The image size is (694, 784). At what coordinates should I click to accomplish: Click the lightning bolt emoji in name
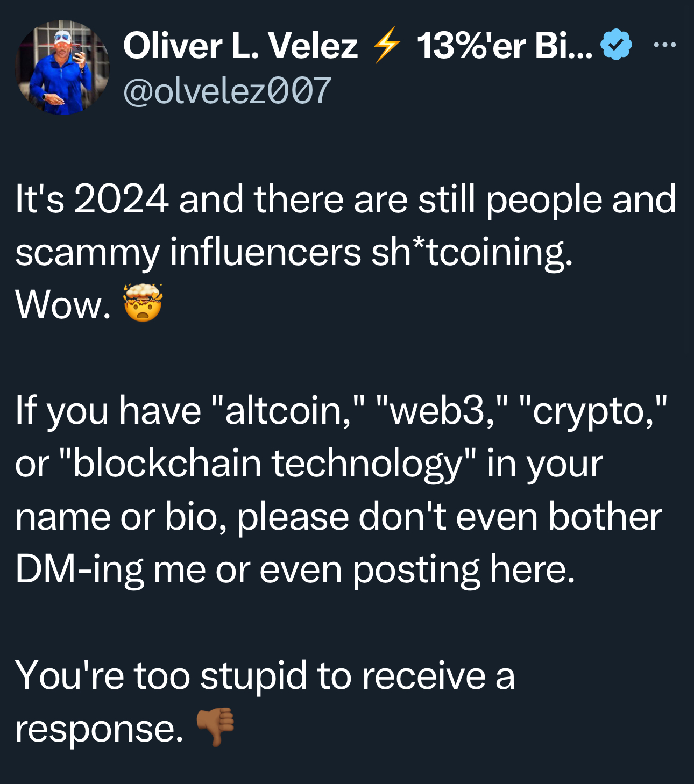click(x=386, y=45)
